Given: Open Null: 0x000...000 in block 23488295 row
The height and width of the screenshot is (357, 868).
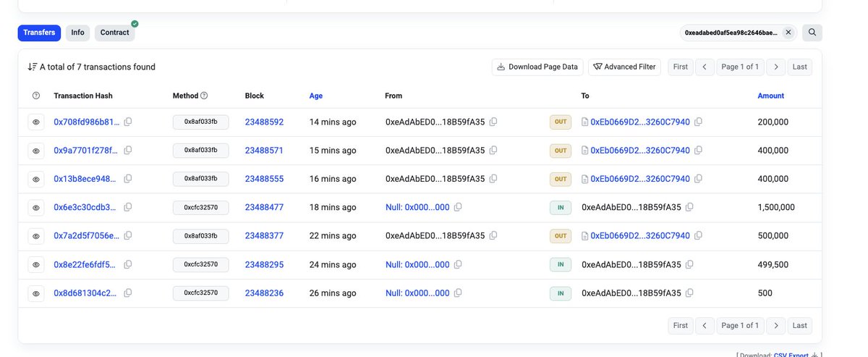Looking at the screenshot, I should click(417, 264).
